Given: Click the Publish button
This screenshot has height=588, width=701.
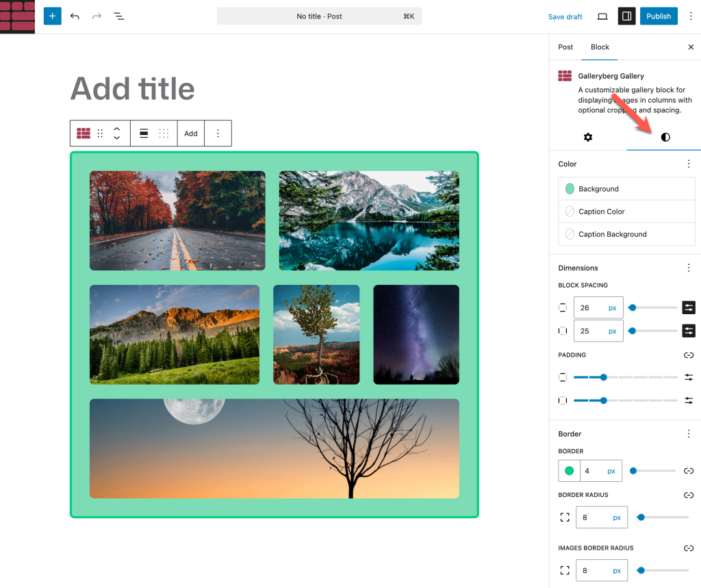Looking at the screenshot, I should [658, 16].
